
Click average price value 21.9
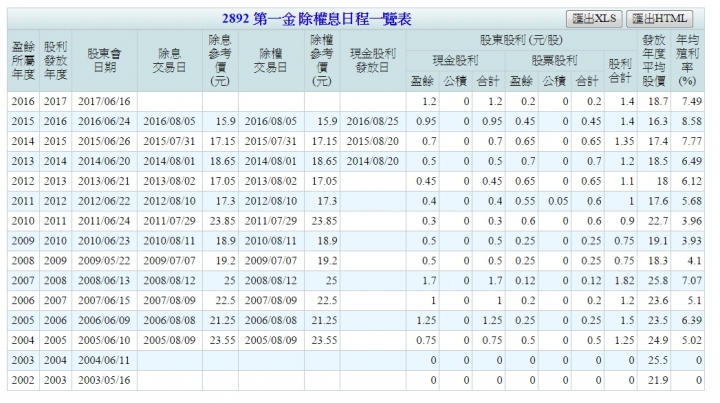[658, 380]
